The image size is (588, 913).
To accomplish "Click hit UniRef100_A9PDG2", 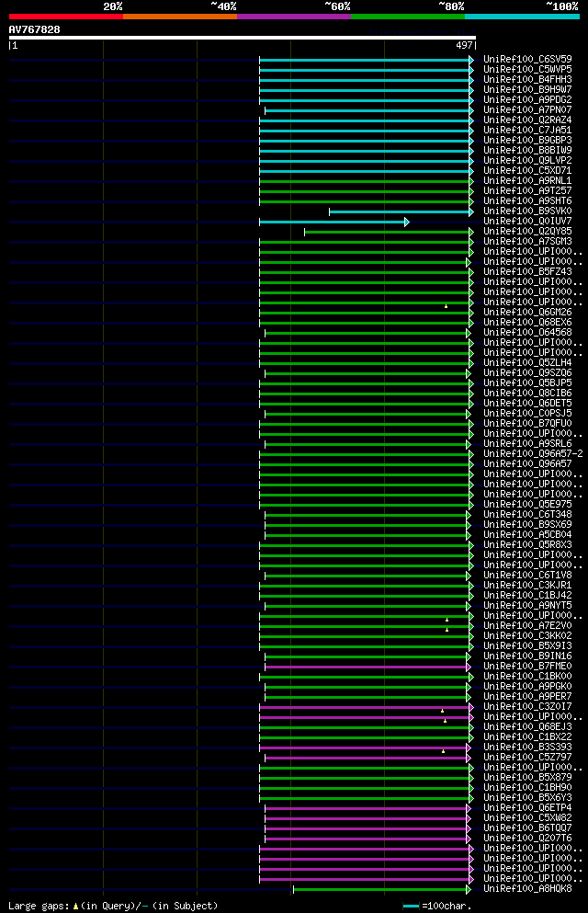I will (x=527, y=99).
